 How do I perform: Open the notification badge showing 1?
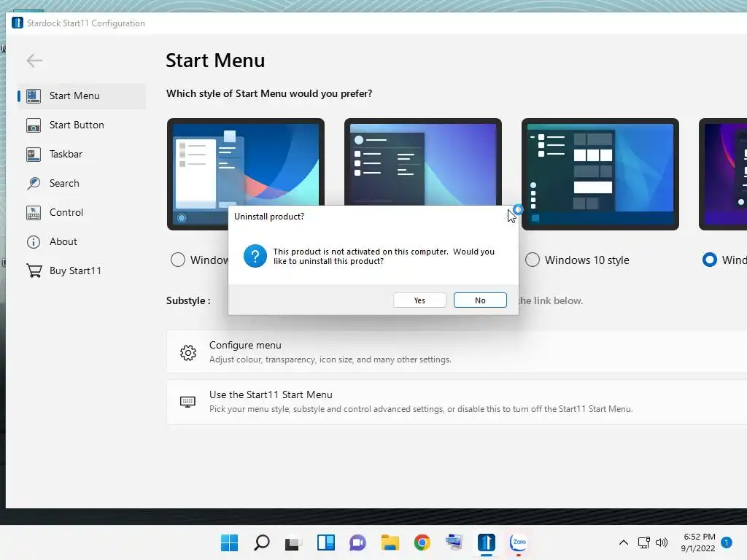pos(727,542)
